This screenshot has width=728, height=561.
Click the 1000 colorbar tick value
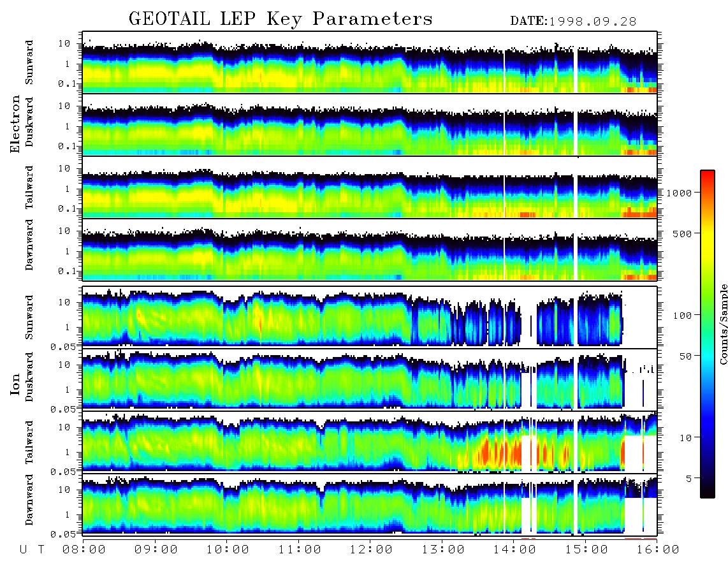679,193
